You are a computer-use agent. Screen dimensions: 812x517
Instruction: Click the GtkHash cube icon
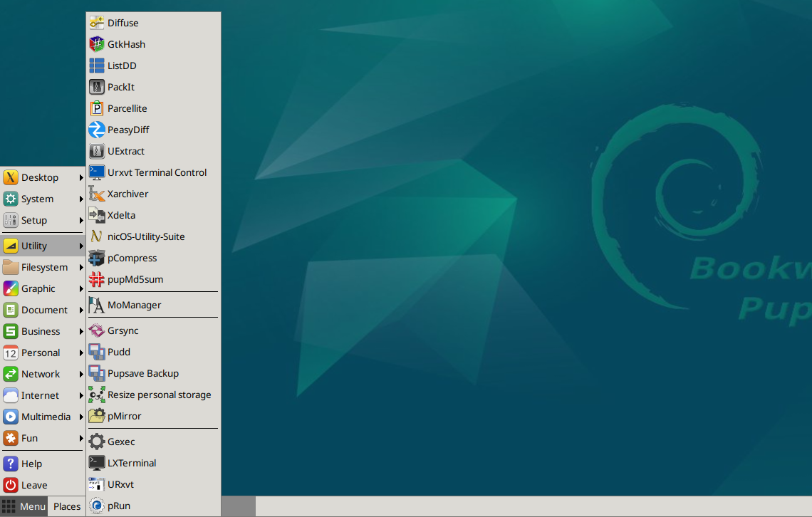[x=97, y=44]
